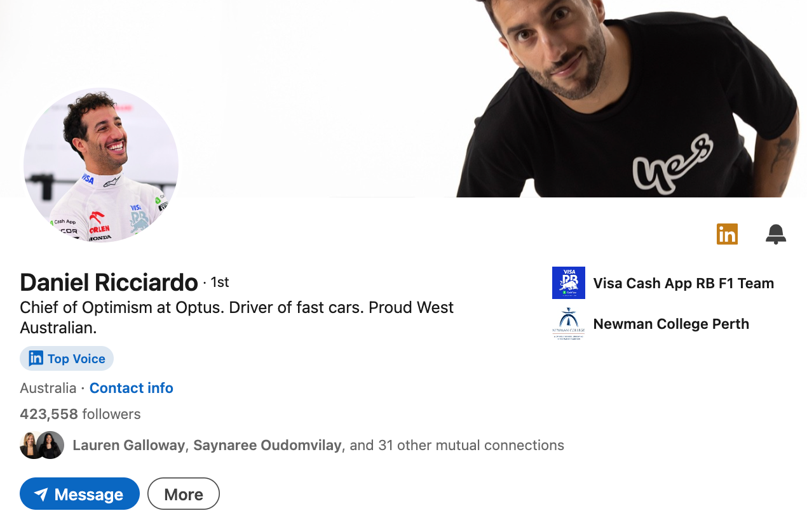Click the gold LinkedIn premium badge icon
Viewport: 807px width, 532px height.
pos(727,234)
